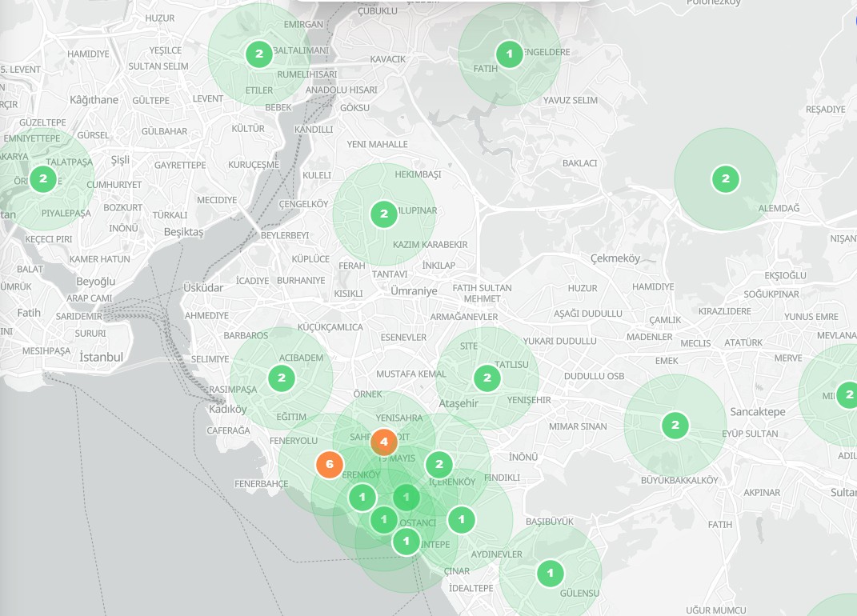
Task: Expand the orange 4 cluster marker
Action: (383, 442)
